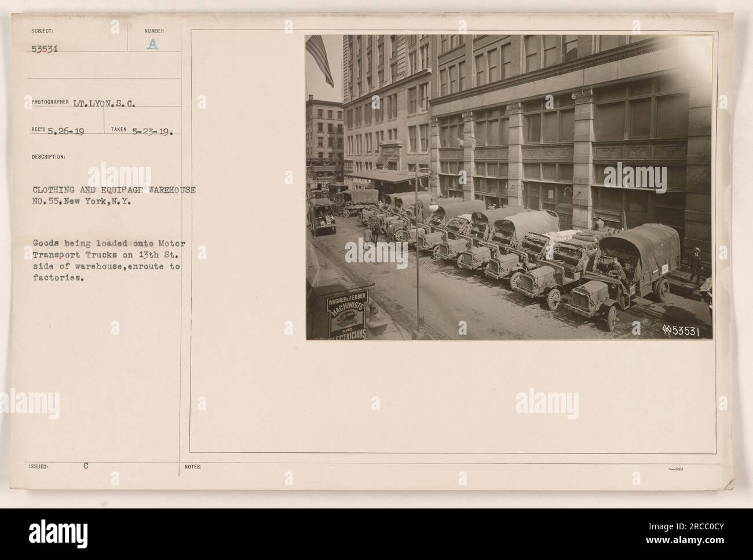Click the Wagner & Ferber Machinists sign
The width and height of the screenshot is (753, 560).
pyautogui.click(x=346, y=314)
